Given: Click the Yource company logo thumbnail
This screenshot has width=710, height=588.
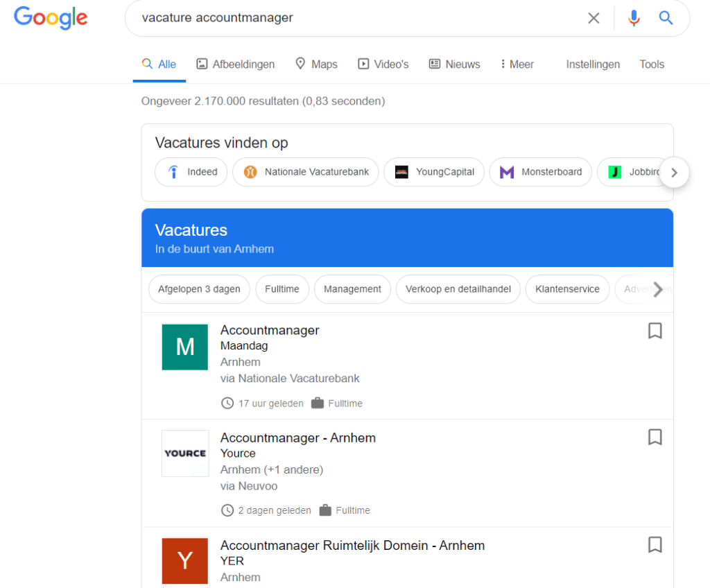Looking at the screenshot, I should pos(185,453).
